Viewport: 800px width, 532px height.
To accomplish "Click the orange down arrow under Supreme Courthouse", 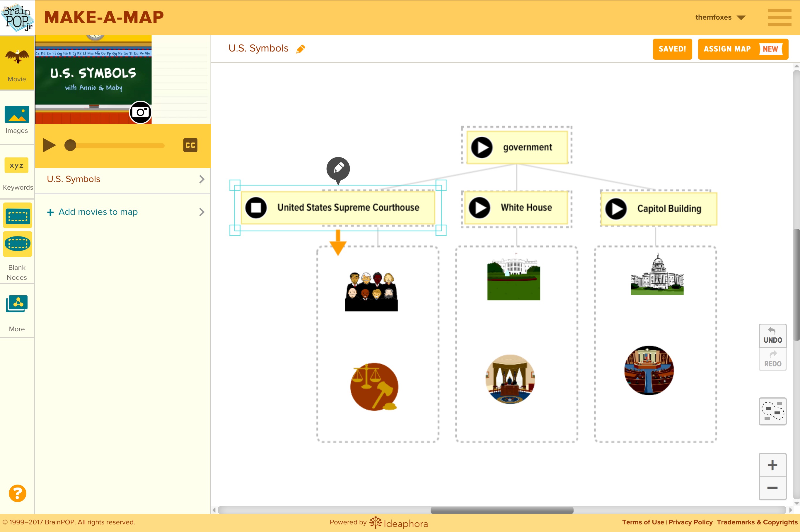I will (338, 242).
